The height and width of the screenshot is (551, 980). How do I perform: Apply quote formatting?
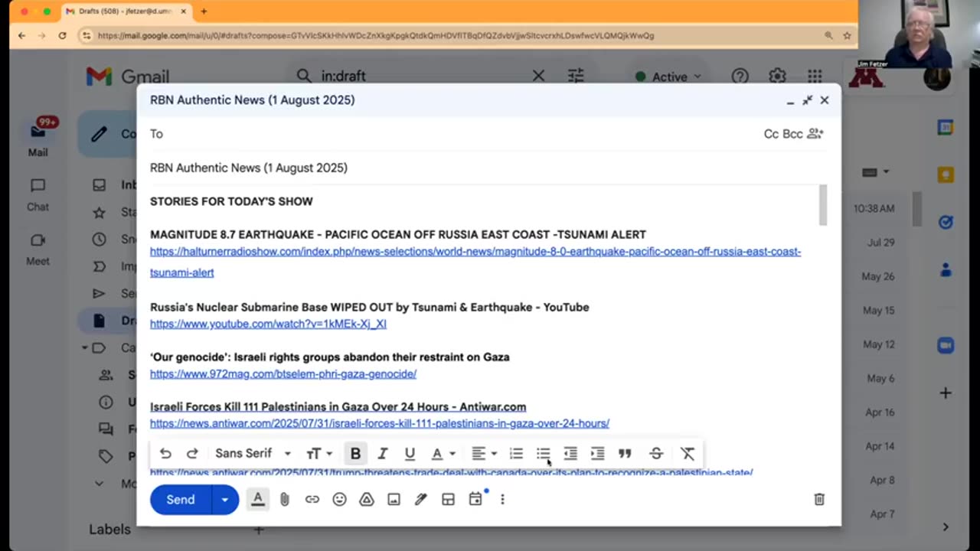click(625, 454)
